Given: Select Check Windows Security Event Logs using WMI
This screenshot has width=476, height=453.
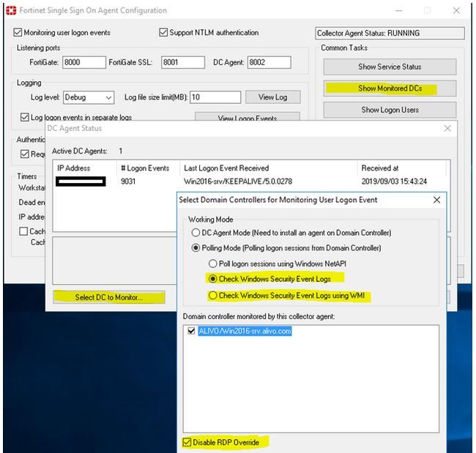Looking at the screenshot, I should coord(213,295).
